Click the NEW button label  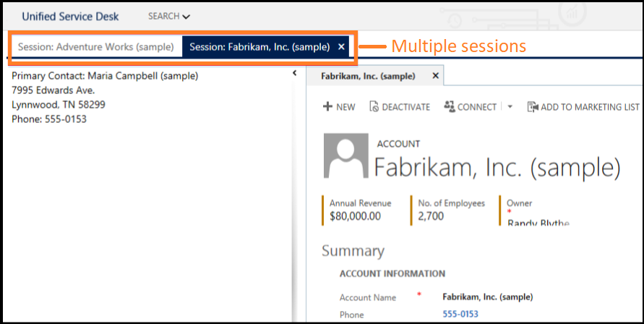(x=345, y=107)
